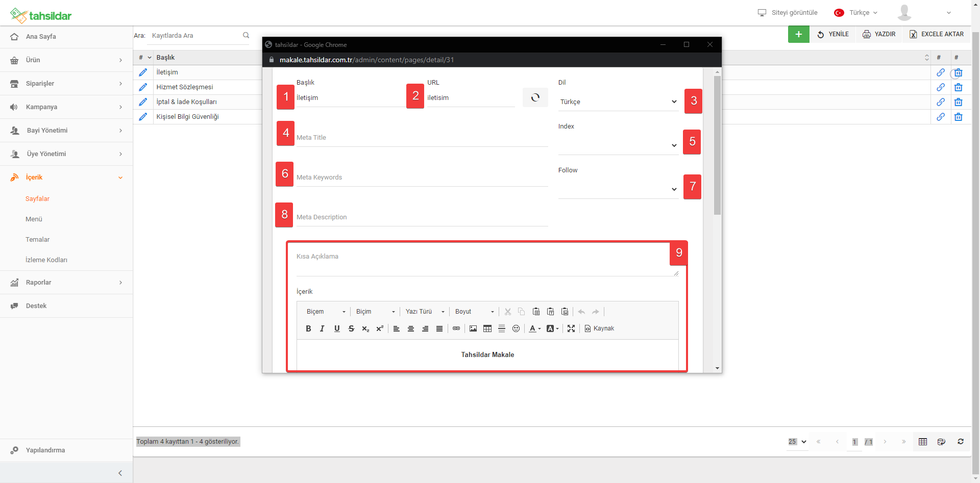The height and width of the screenshot is (483, 980).
Task: Click the paste icon in editor toolbar
Action: [x=536, y=312]
